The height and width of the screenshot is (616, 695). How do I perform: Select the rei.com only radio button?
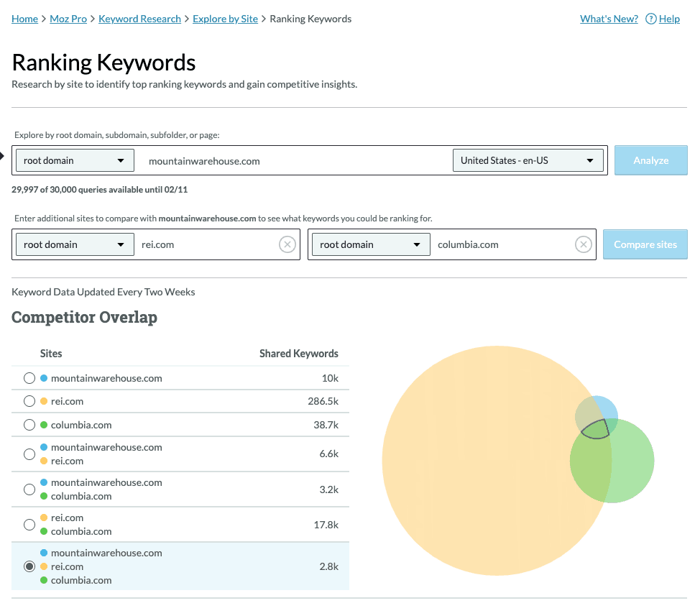[x=29, y=401]
